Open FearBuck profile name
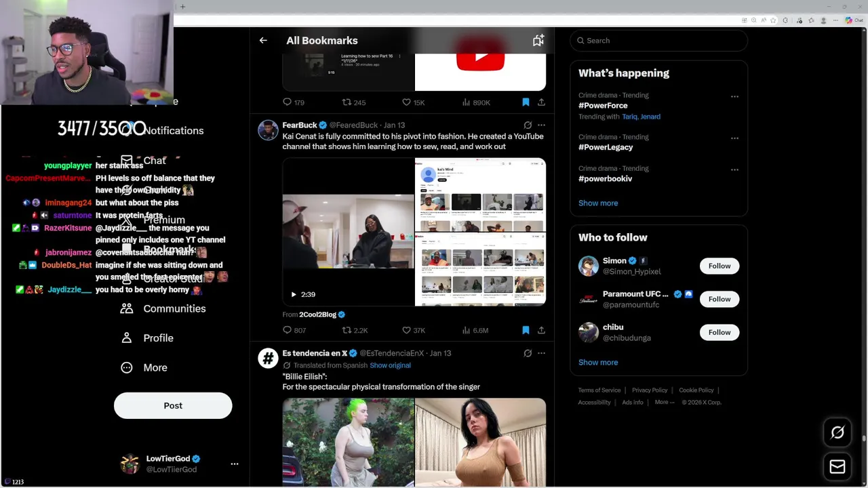 pos(300,125)
